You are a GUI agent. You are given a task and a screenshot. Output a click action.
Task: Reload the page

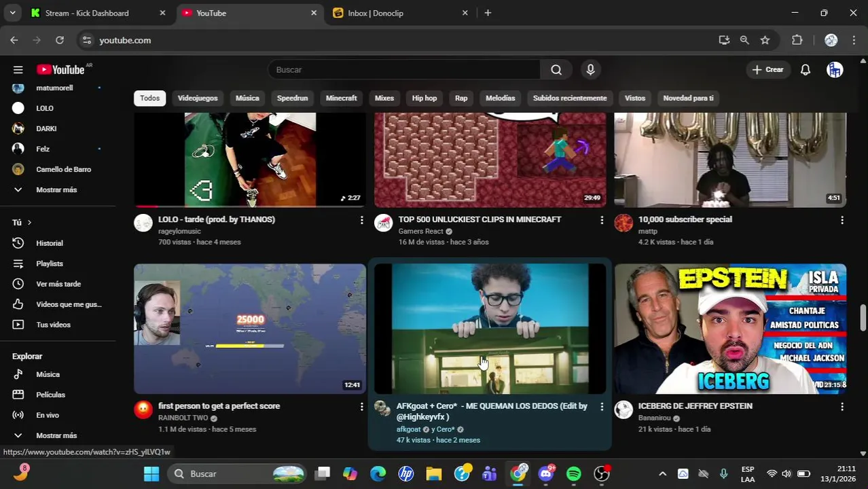pyautogui.click(x=60, y=40)
